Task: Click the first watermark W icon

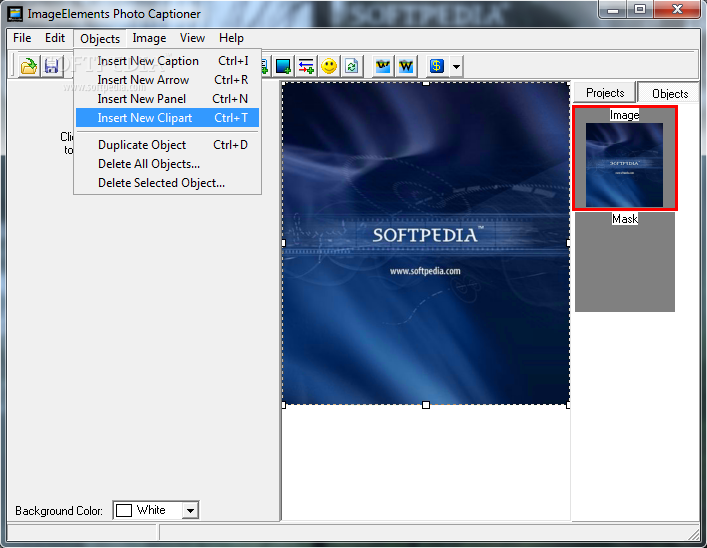Action: click(x=383, y=66)
